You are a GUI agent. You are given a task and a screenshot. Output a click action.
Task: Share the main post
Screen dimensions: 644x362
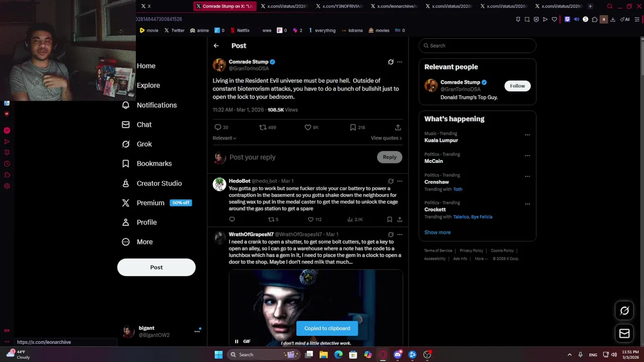click(398, 128)
